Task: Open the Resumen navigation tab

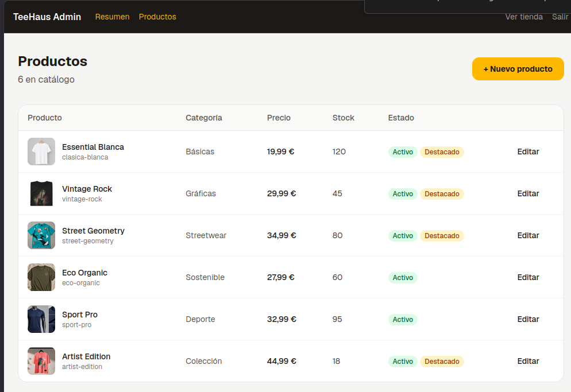Action: pos(112,17)
